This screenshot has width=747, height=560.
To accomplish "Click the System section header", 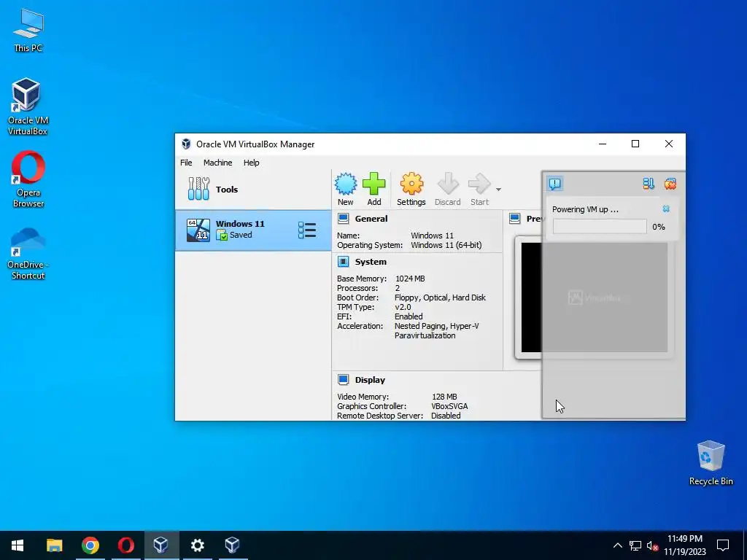I will [x=371, y=262].
